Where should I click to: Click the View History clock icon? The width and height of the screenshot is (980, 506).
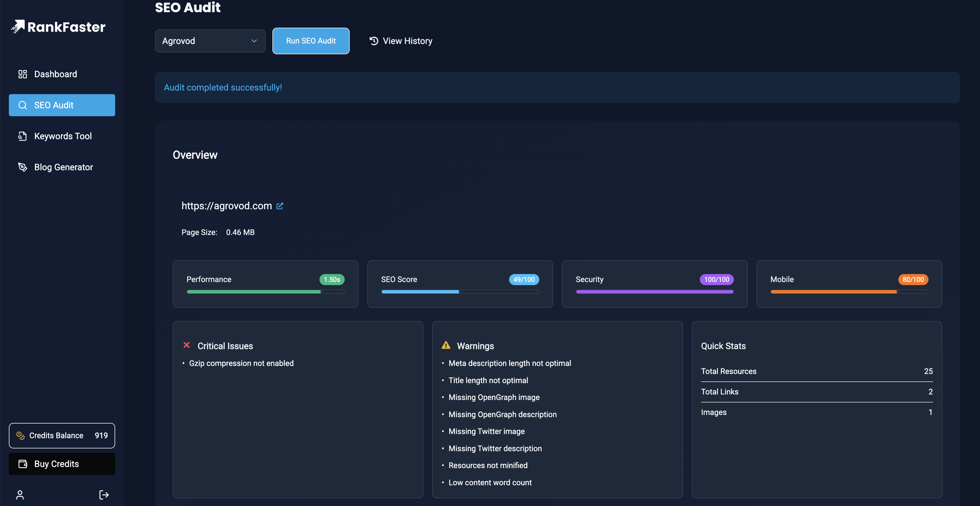click(374, 41)
